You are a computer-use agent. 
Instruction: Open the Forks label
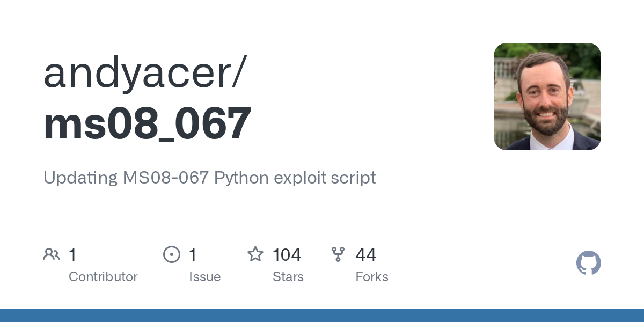point(372,277)
